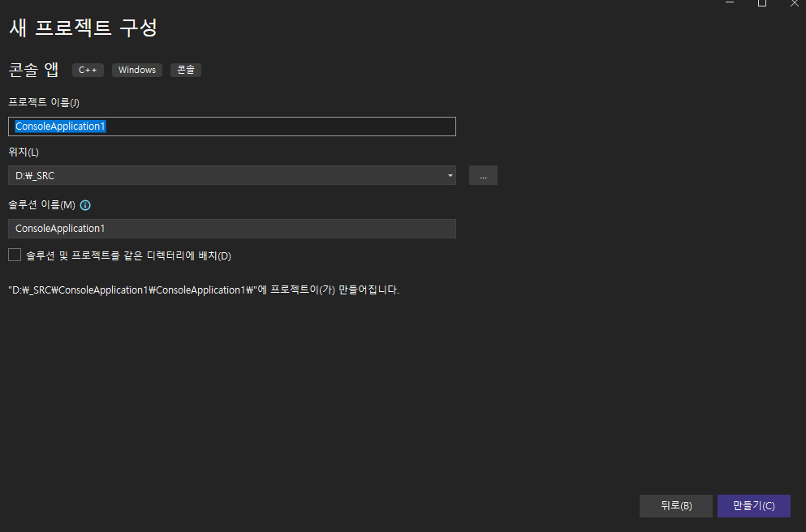Click the C++ tag

point(88,70)
